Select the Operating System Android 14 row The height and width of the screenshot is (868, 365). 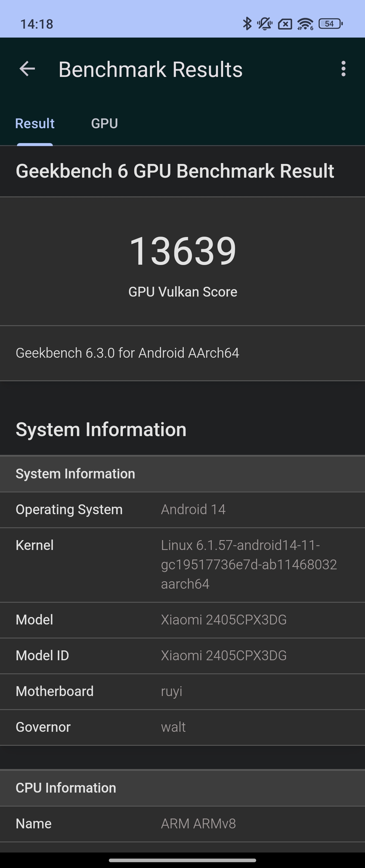tap(182, 510)
